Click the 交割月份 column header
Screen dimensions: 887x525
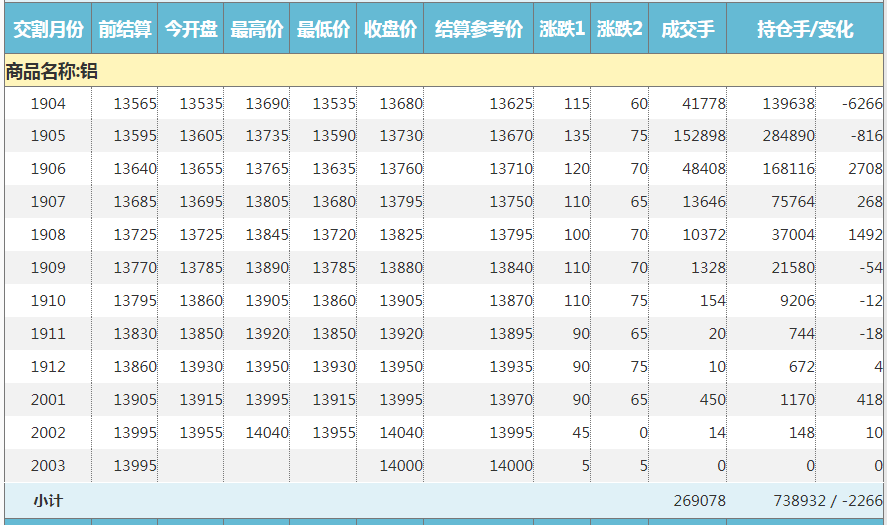pos(48,30)
